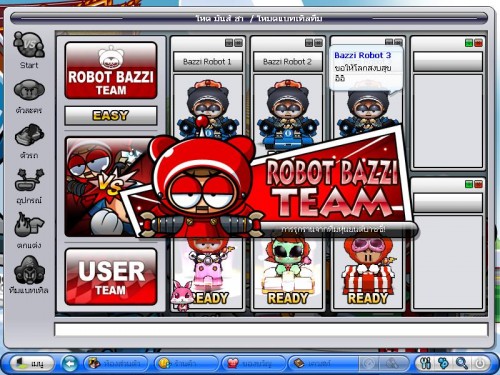Click the magnifier search icon
The width and height of the screenshot is (500, 375).
pos(462,363)
